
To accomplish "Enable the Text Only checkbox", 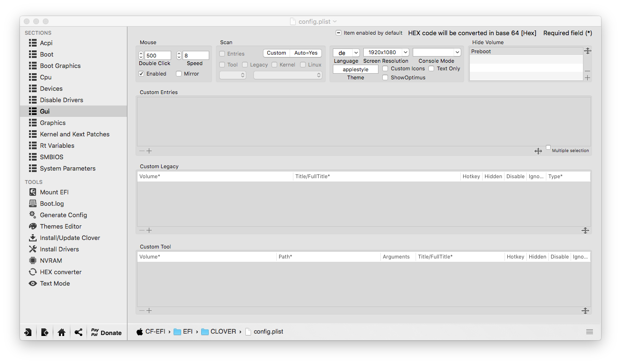I will click(x=431, y=68).
